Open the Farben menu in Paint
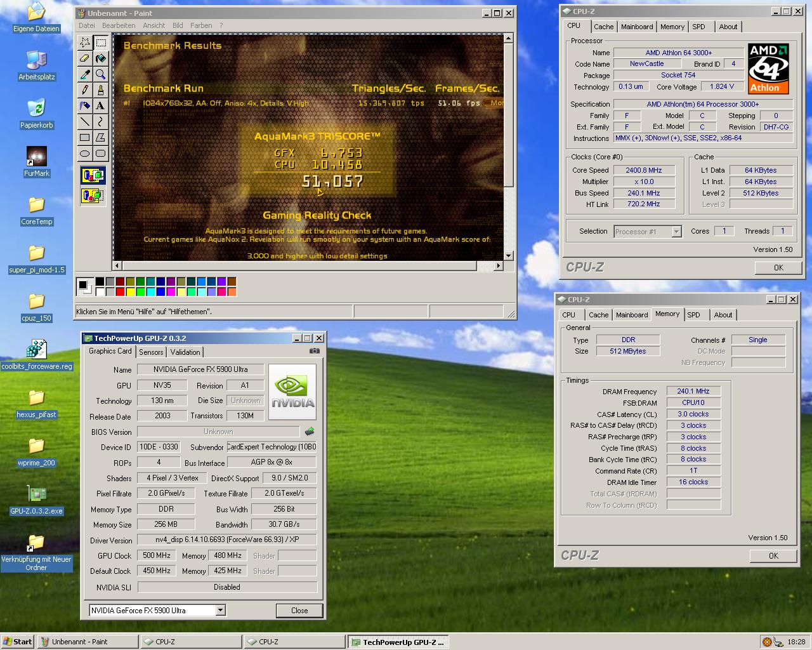 201,25
